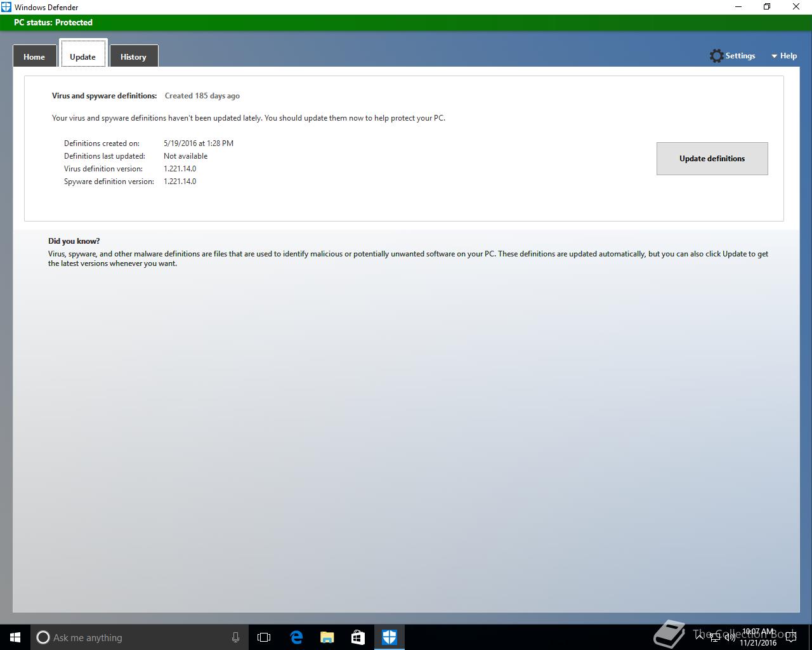Click the volume speaker tray icon
Image resolution: width=812 pixels, height=650 pixels.
tap(730, 637)
